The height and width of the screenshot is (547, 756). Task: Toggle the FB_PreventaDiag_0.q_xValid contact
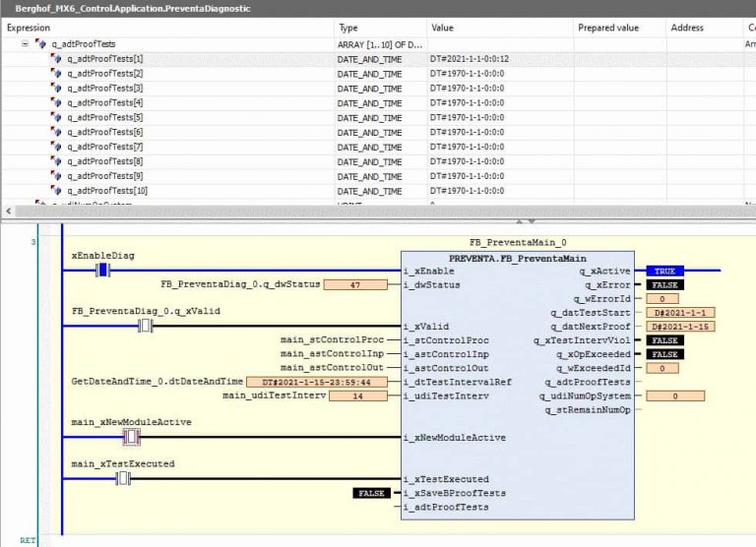[x=145, y=326]
